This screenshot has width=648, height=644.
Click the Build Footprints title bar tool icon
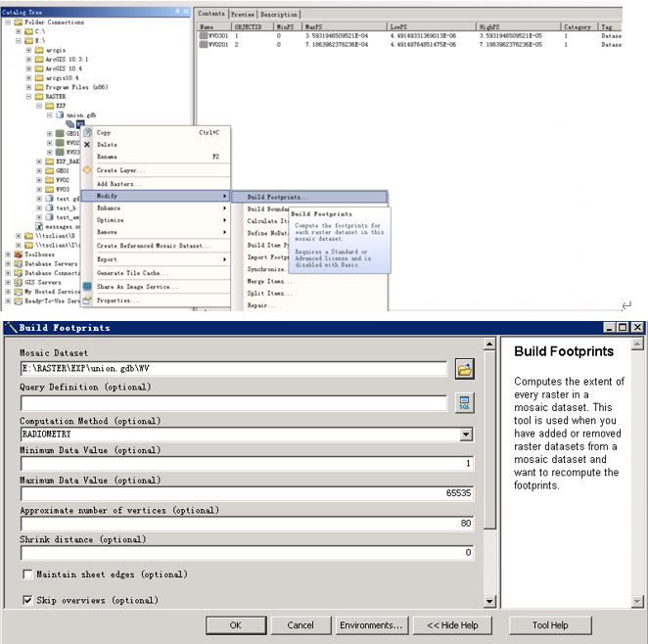(x=11, y=328)
